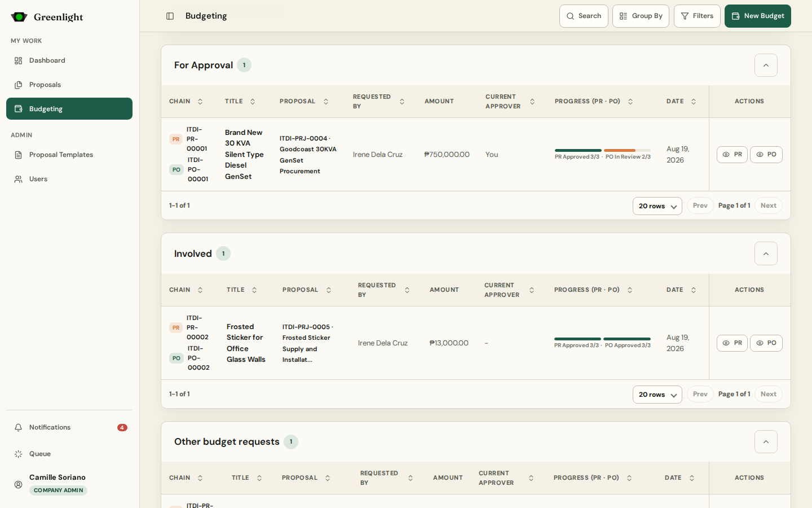Screen dimensions: 812x508
Task: Click the Greenlight logo icon
Action: click(x=19, y=17)
